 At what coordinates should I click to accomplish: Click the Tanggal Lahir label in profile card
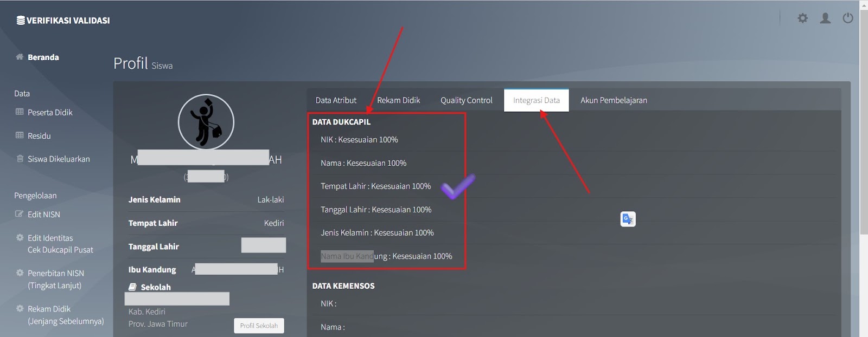pos(154,247)
